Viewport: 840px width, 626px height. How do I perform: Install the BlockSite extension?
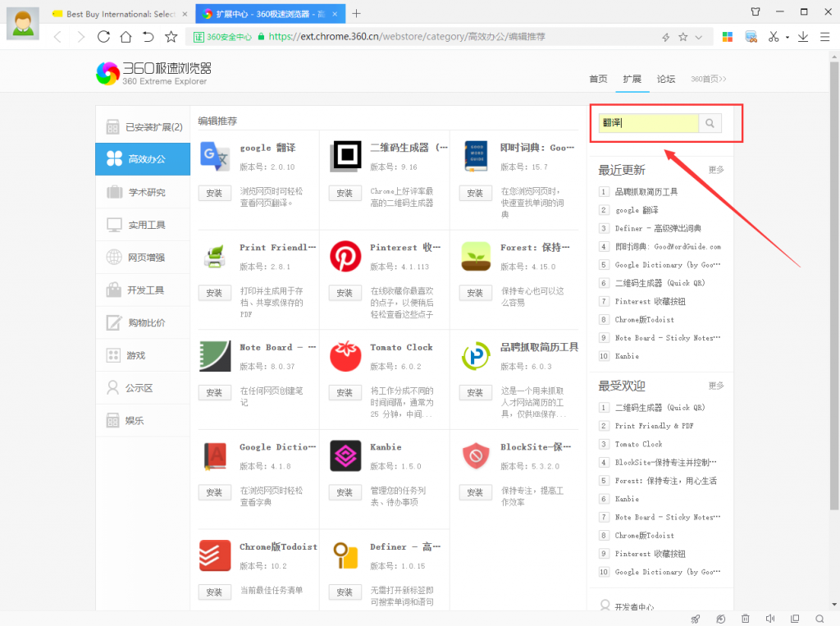click(475, 492)
